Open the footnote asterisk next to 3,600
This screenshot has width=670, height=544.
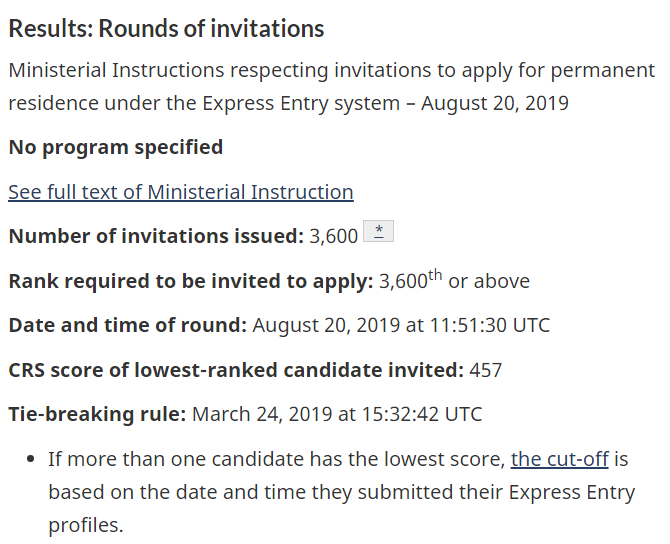378,231
